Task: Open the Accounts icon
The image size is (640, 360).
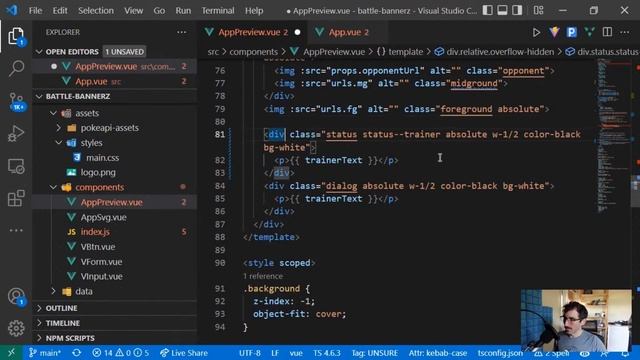Action: point(16,296)
